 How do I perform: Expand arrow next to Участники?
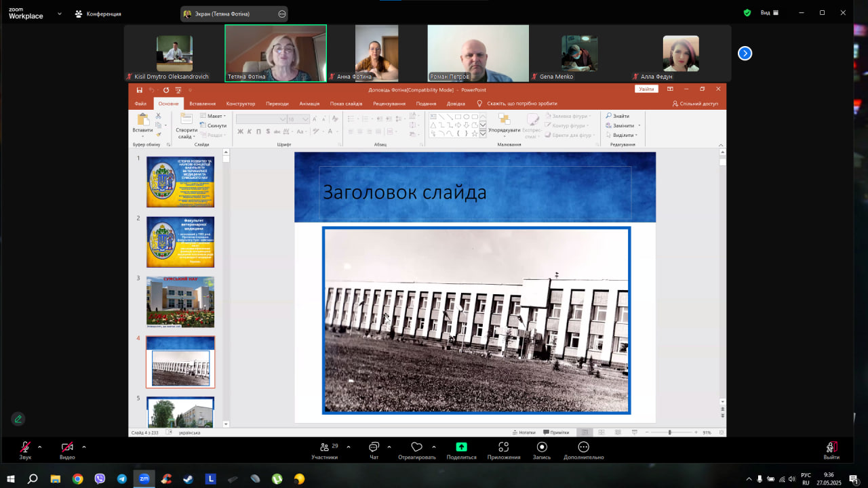(349, 447)
